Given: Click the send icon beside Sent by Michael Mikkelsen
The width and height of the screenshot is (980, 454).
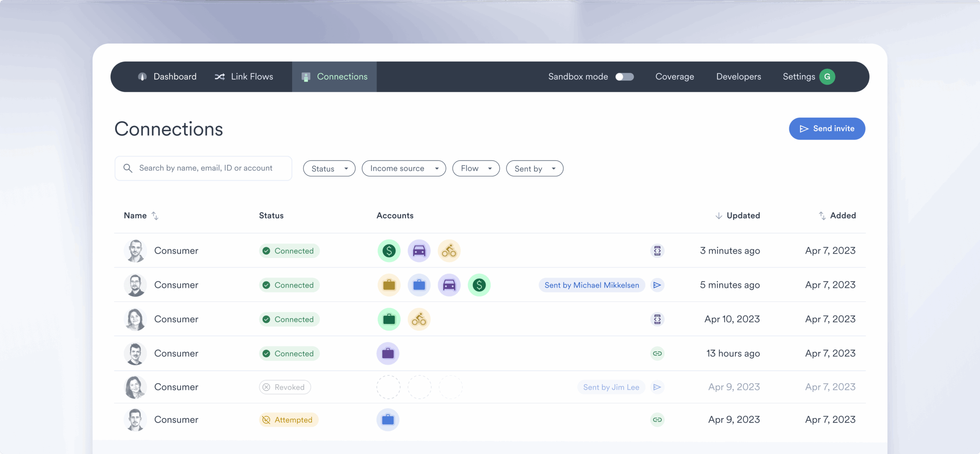Looking at the screenshot, I should (657, 285).
